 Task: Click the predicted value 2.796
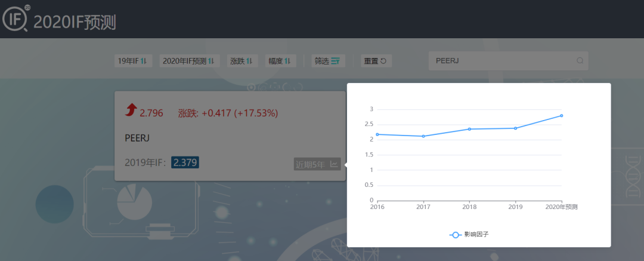tap(151, 113)
